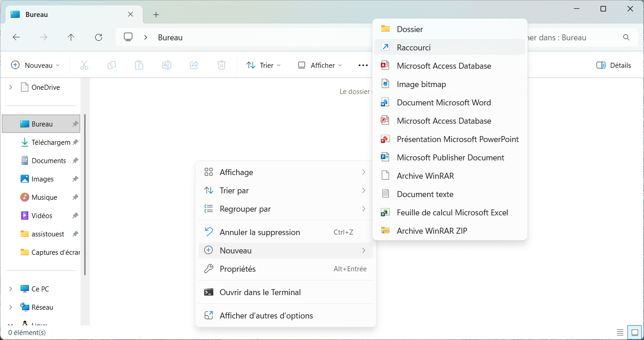Toggle the Détails pane button

tap(614, 66)
